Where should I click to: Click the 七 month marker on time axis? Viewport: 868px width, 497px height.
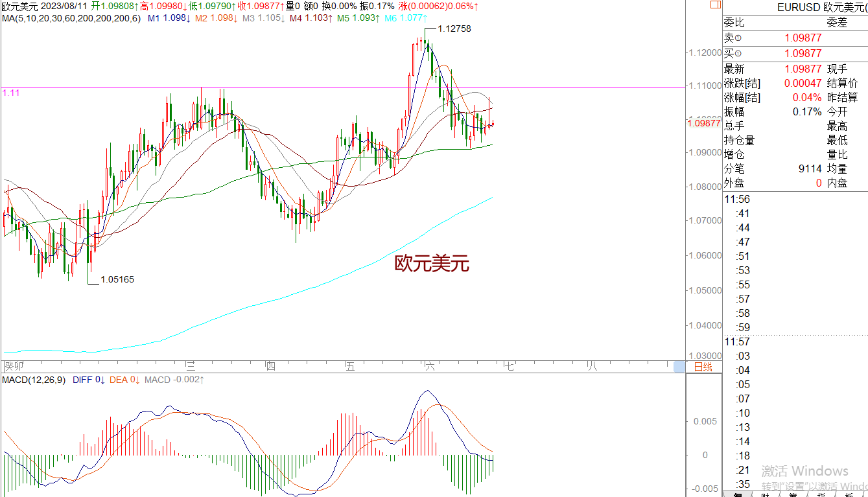pos(510,367)
